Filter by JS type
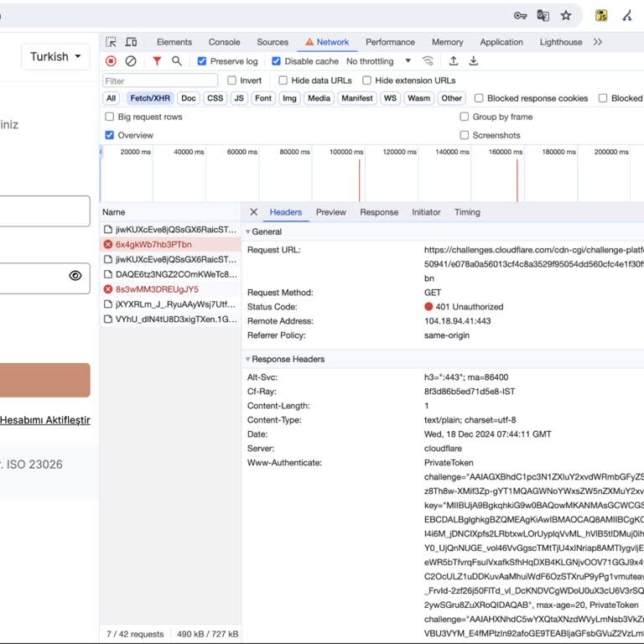The height and width of the screenshot is (644, 644). [x=239, y=98]
